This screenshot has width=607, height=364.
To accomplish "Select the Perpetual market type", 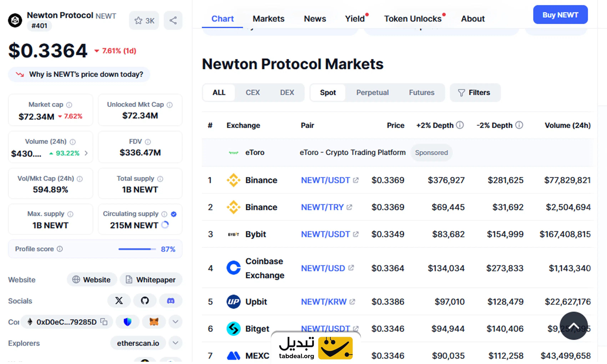I will 372,93.
